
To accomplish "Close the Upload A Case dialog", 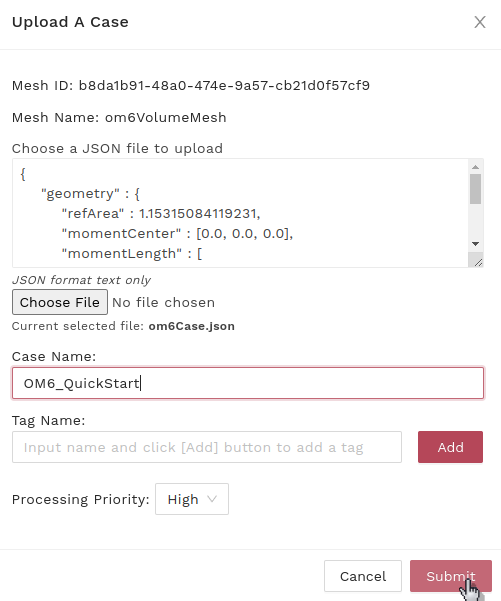I will 480,22.
